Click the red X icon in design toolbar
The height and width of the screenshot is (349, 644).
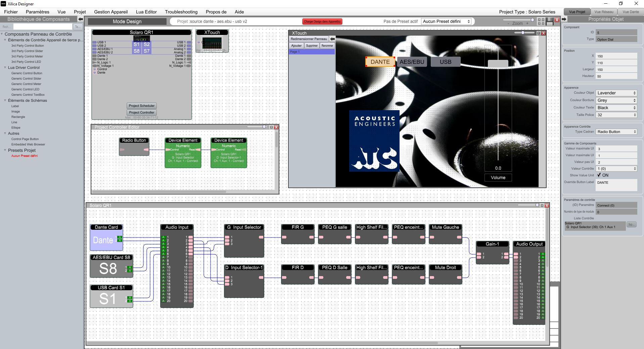(x=557, y=20)
